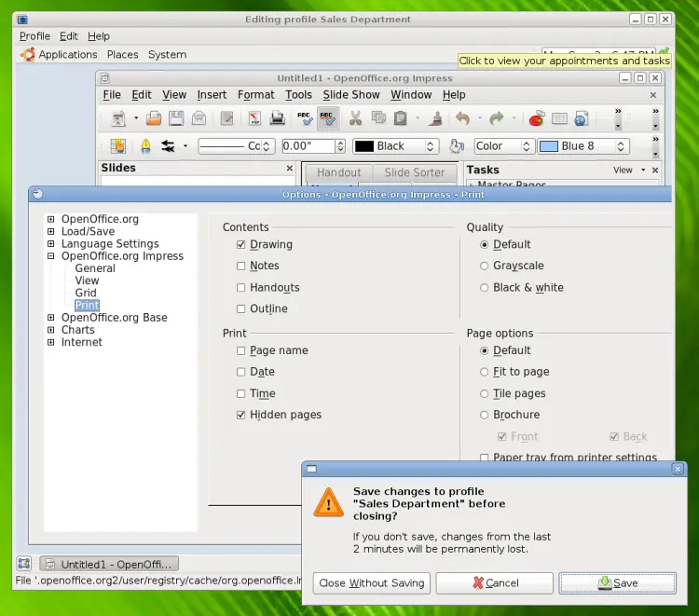Click the Print file directly icon
Viewport: 699px width, 616px height.
[x=277, y=118]
